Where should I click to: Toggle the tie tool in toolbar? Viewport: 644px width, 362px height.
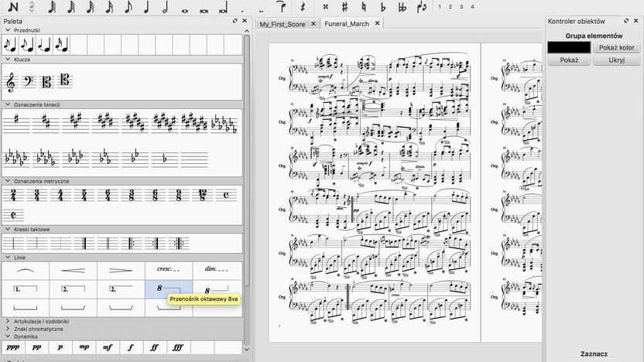pos(281,6)
